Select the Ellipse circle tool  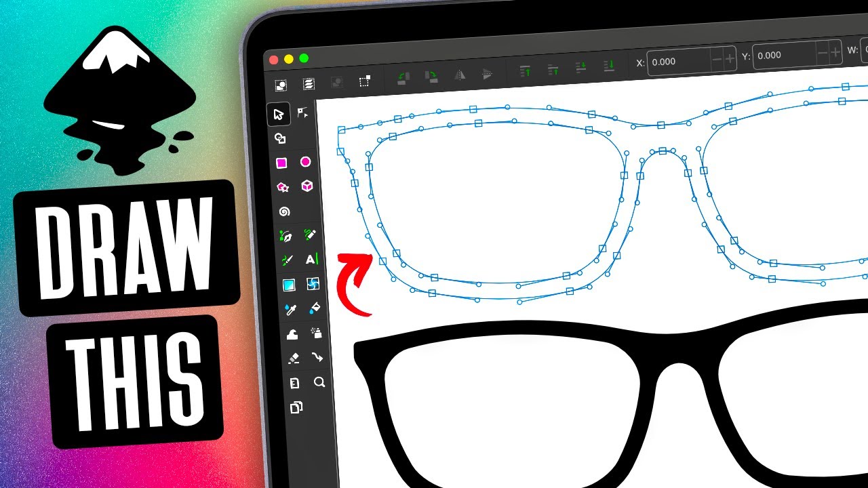click(x=306, y=162)
